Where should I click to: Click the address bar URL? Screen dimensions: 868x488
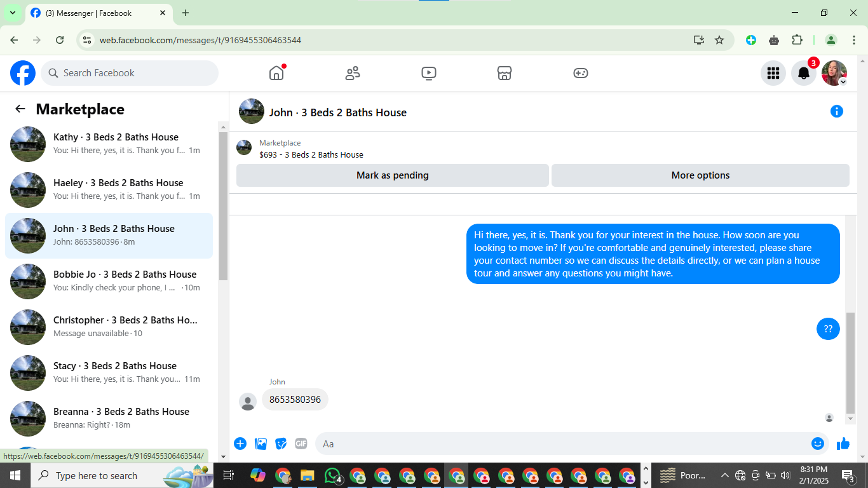[200, 40]
